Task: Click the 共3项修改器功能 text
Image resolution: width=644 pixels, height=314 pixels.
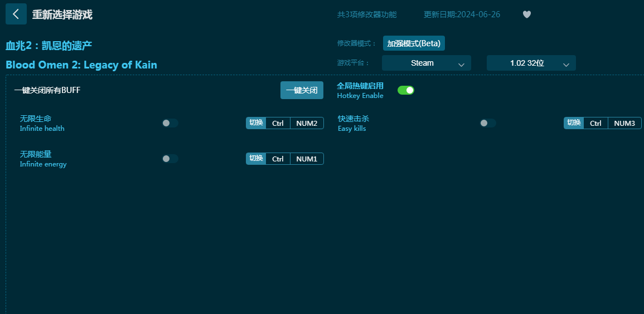Action: pos(367,14)
